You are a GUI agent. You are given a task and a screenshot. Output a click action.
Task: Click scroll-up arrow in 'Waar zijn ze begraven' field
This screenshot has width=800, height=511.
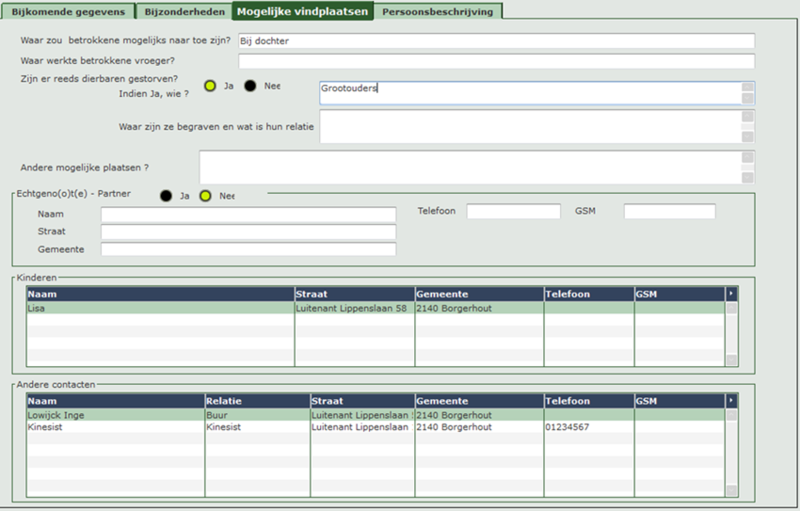[x=747, y=117]
